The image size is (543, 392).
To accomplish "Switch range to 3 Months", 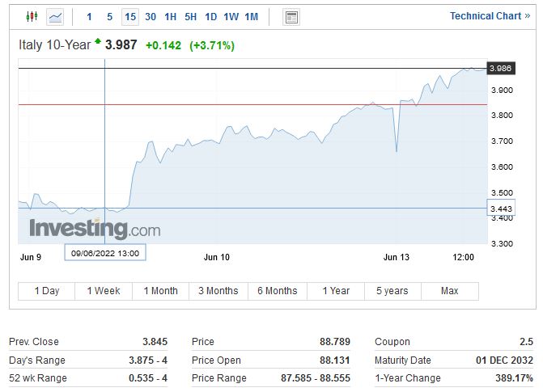I will point(218,291).
